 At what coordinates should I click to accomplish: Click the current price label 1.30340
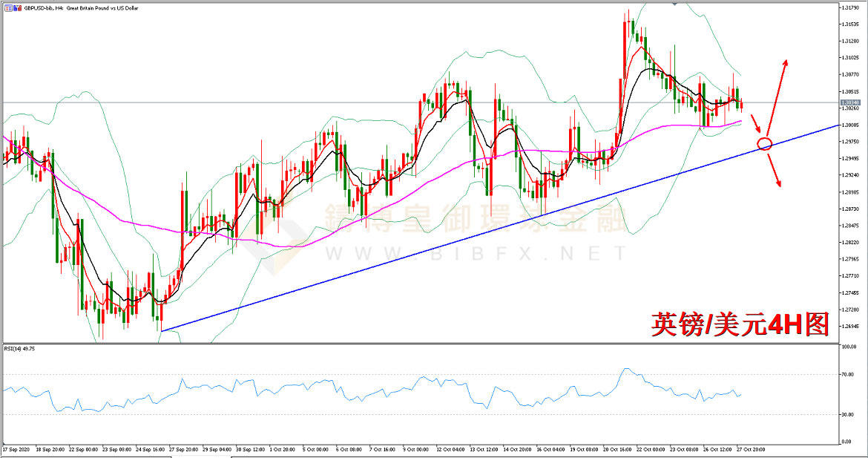[849, 103]
